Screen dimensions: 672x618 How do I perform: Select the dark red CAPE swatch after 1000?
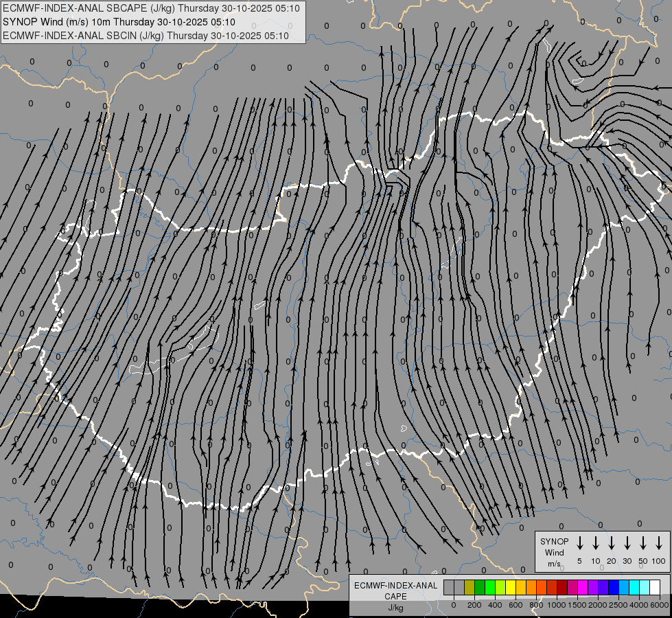click(562, 587)
